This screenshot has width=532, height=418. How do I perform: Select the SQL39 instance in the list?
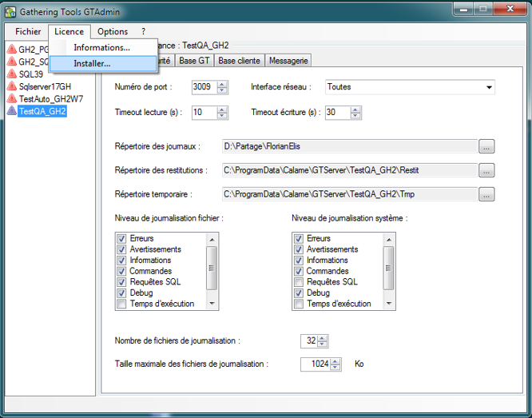(31, 74)
